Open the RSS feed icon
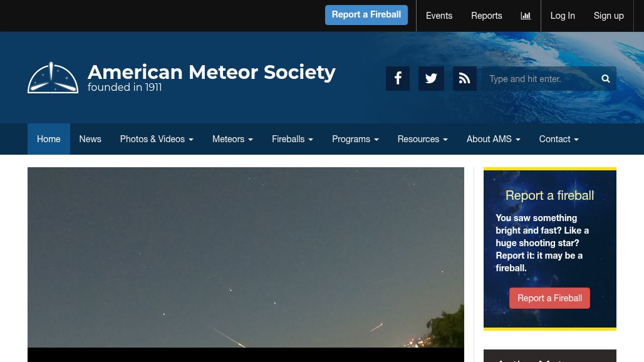Screen dimensions: 644x362 pyautogui.click(x=464, y=78)
